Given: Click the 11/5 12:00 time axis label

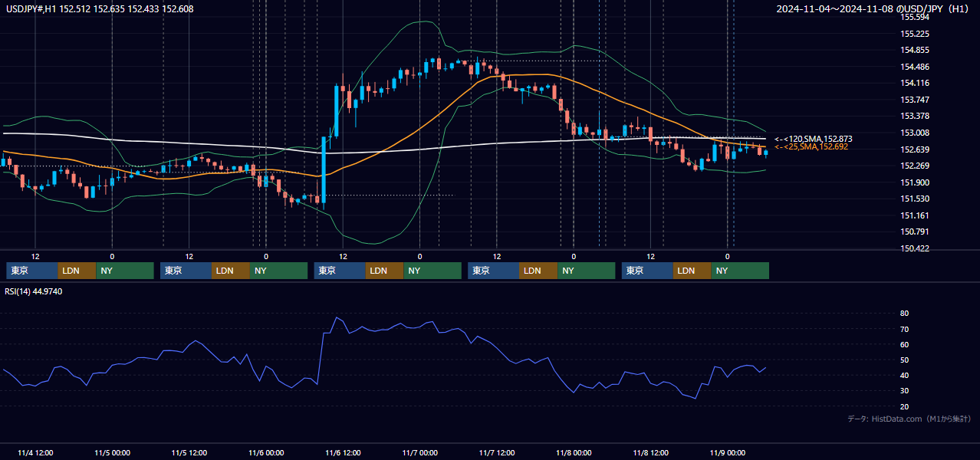Looking at the screenshot, I should pos(189,452).
